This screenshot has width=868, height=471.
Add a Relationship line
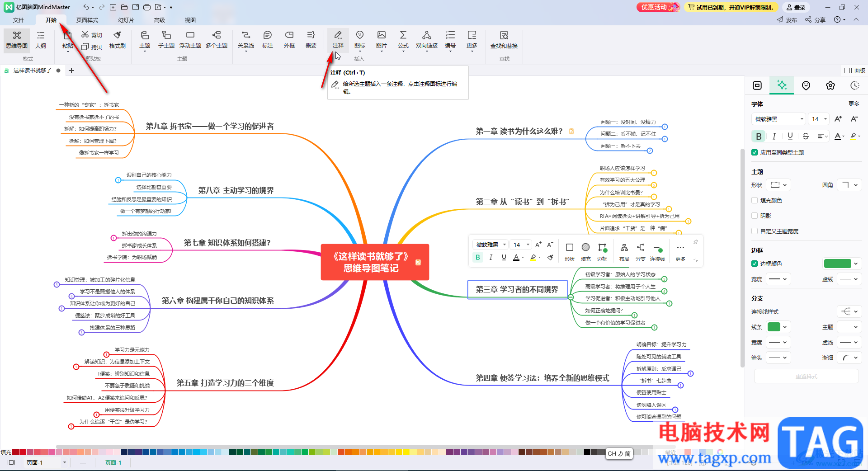click(246, 40)
